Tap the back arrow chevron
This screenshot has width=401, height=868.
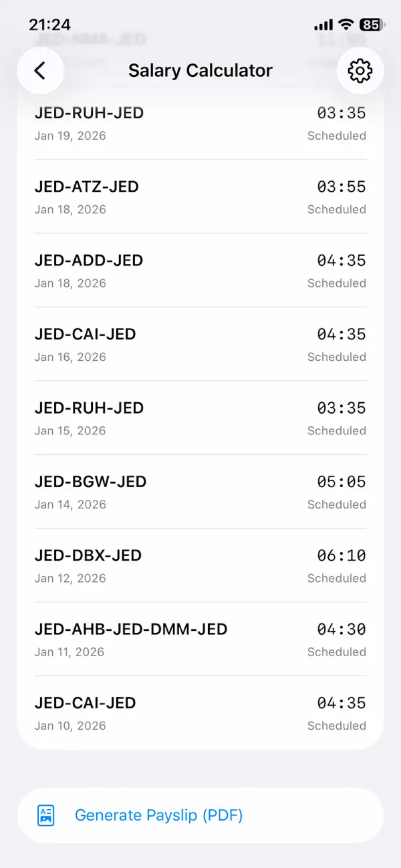[41, 70]
